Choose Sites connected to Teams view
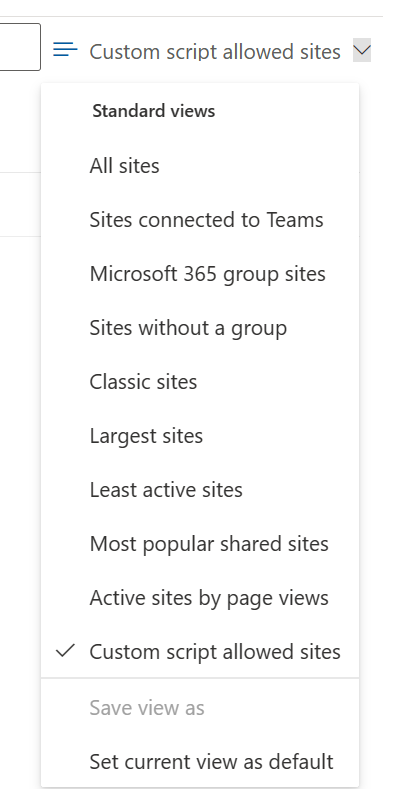This screenshot has width=404, height=789. (x=200, y=220)
